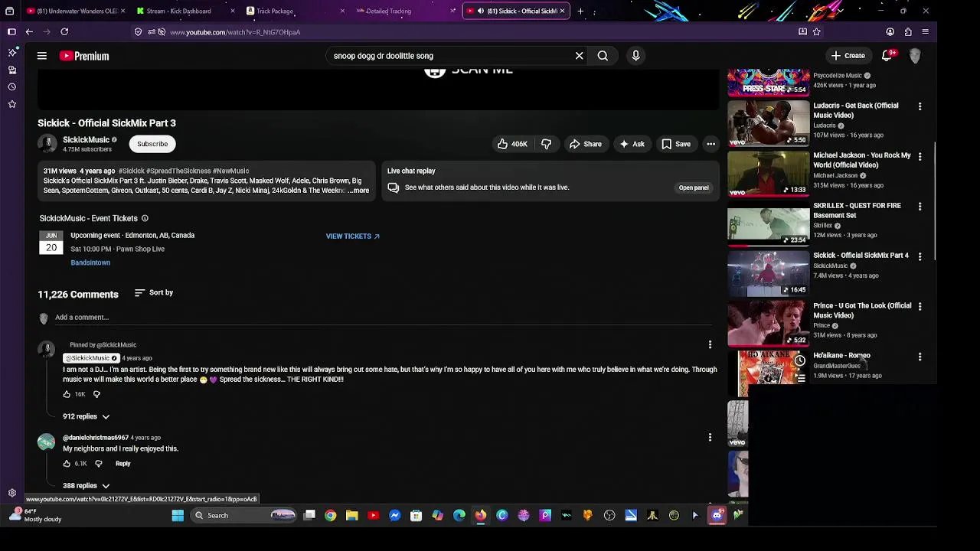The height and width of the screenshot is (551, 980).
Task: Bookmark page with heart icon
Action: 817,31
